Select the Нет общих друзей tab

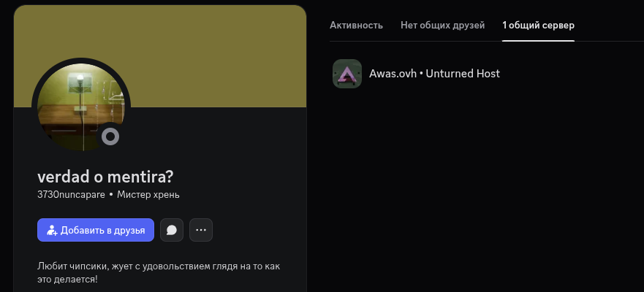point(442,26)
